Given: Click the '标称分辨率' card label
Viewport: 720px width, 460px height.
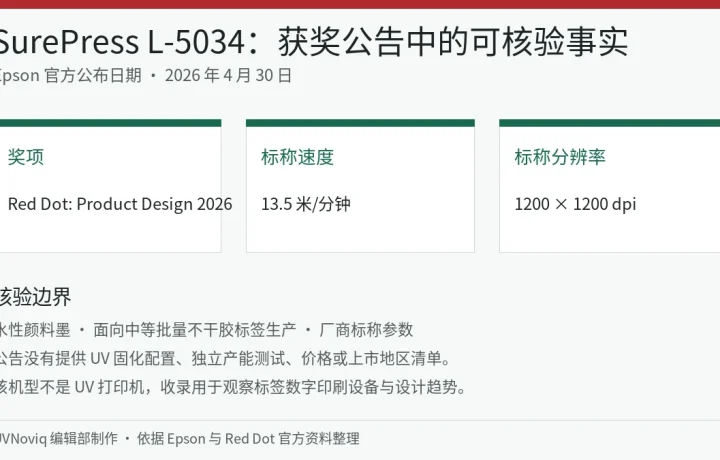Looking at the screenshot, I should (x=560, y=157).
